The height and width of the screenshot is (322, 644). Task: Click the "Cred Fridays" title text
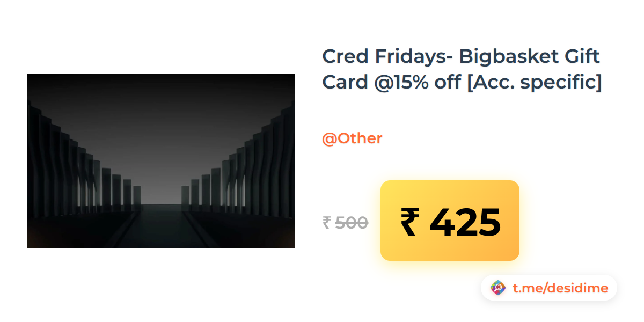(378, 56)
